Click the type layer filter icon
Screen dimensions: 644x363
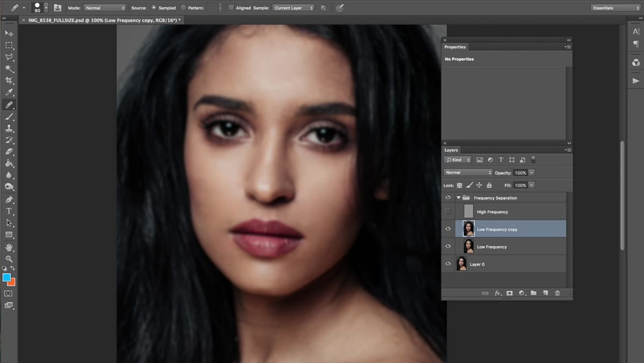tap(501, 160)
